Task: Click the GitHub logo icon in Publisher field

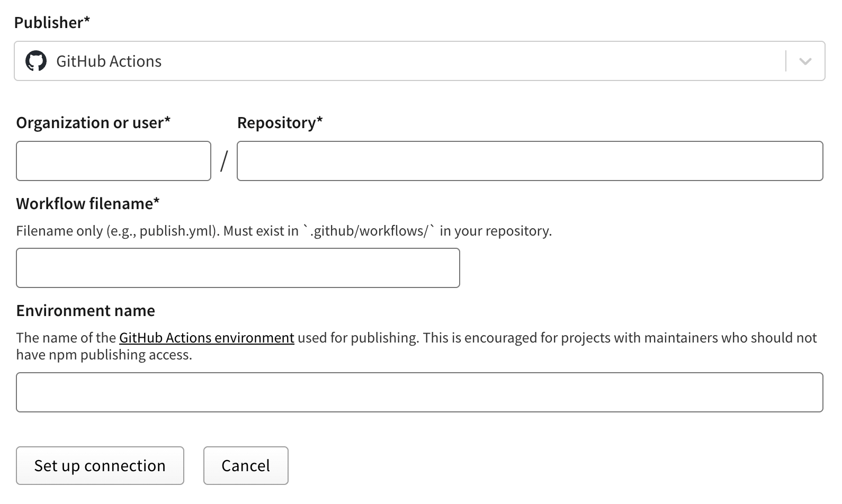Action: [36, 61]
